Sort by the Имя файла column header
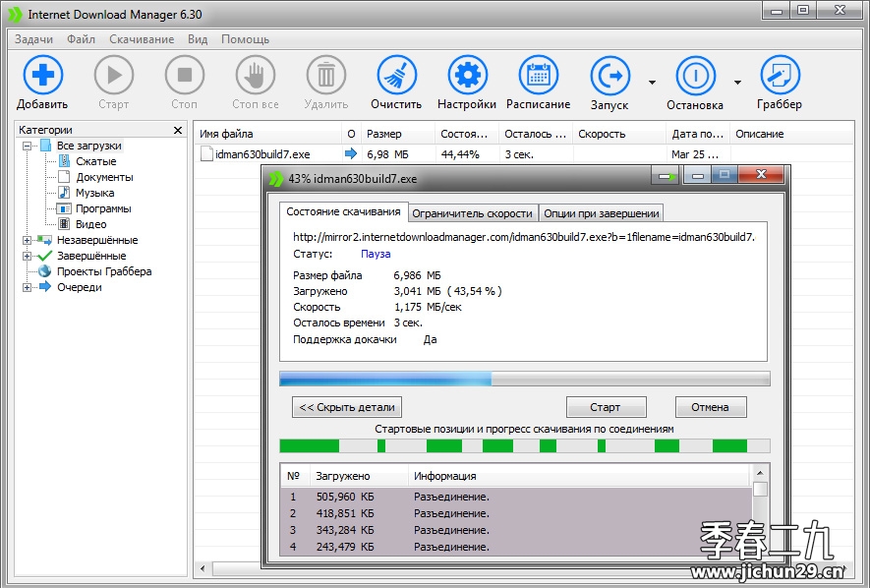The image size is (870, 588). (269, 134)
